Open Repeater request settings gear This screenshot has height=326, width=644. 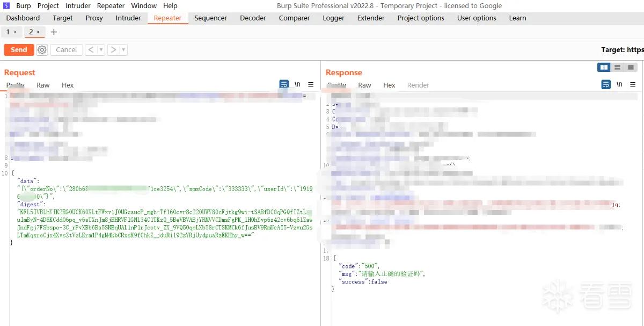tap(42, 50)
